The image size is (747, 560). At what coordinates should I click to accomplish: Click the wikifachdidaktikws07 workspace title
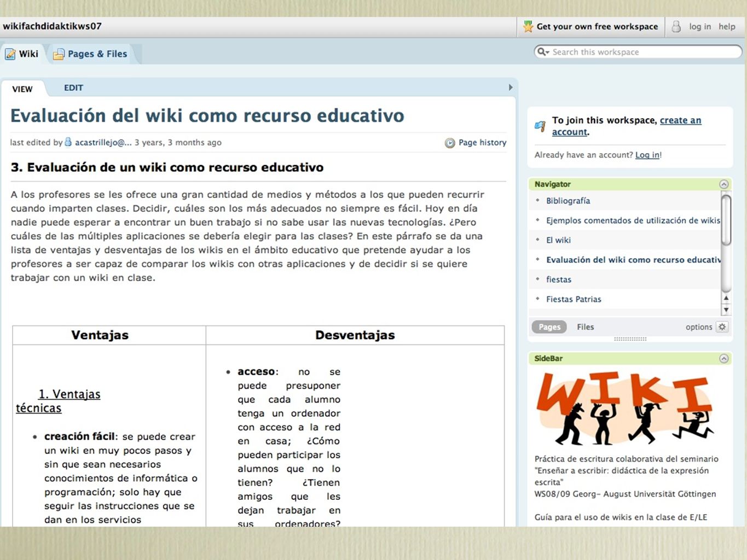pos(52,26)
